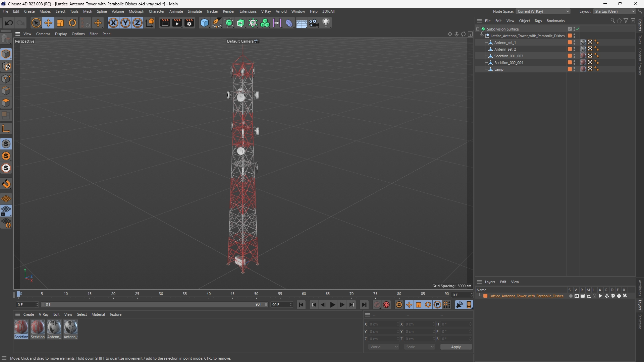Open the MoGraph menu
The height and width of the screenshot is (362, 644).
136,11
